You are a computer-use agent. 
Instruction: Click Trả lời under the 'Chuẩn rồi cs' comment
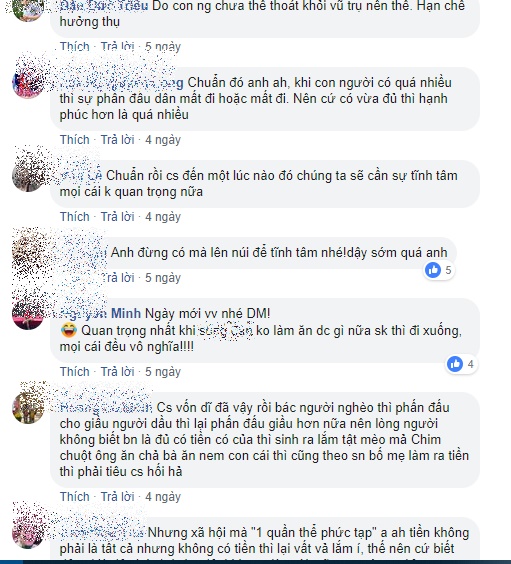click(117, 217)
